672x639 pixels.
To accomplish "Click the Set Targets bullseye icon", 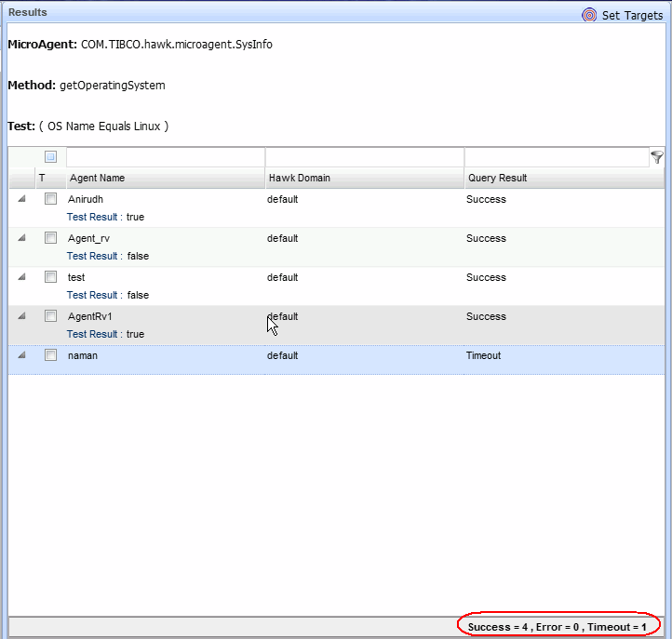I will 589,15.
